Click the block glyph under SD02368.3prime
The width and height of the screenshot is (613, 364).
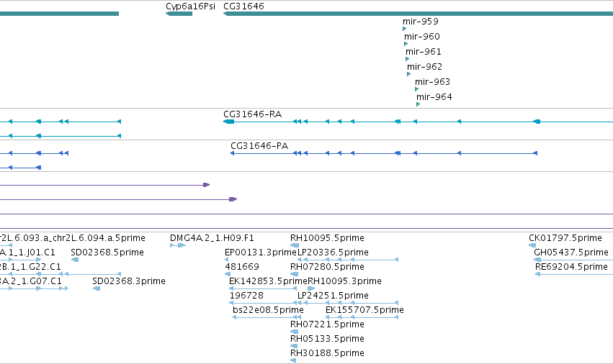[97, 288]
